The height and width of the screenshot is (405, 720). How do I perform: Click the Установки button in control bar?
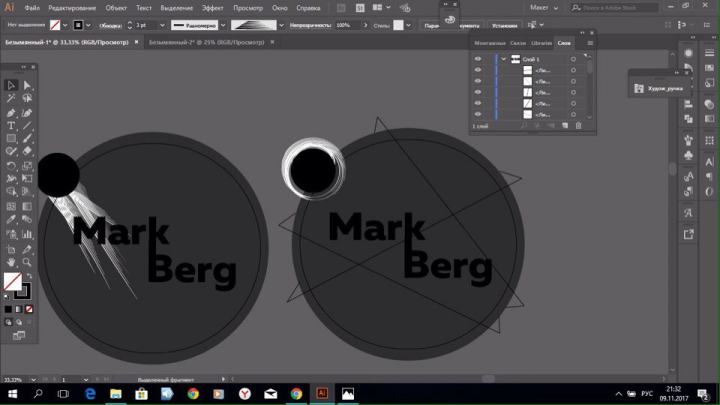(505, 26)
